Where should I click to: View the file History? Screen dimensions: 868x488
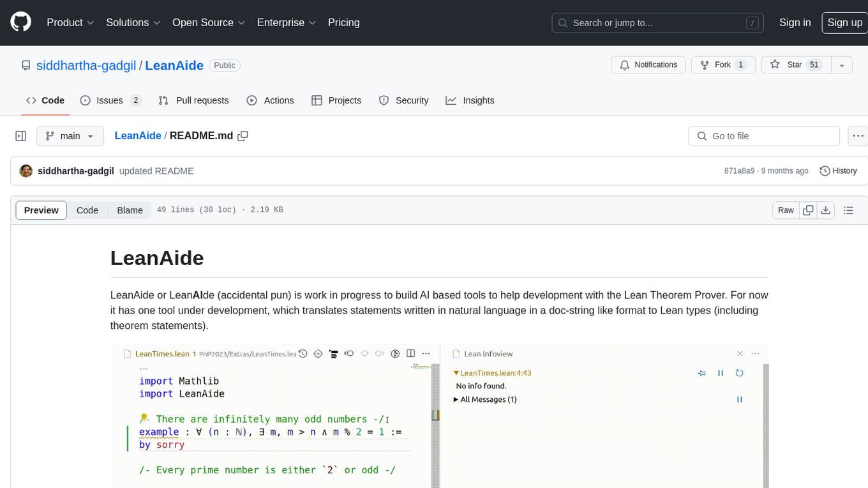[838, 171]
